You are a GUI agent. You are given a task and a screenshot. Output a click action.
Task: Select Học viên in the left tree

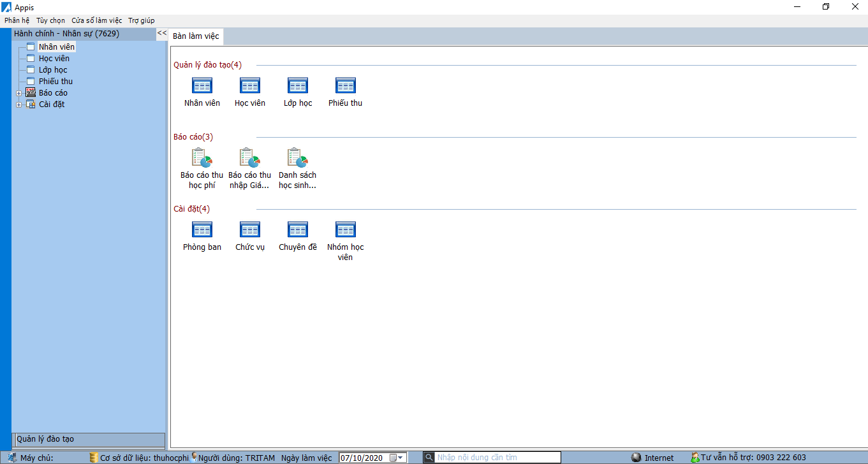pyautogui.click(x=54, y=58)
